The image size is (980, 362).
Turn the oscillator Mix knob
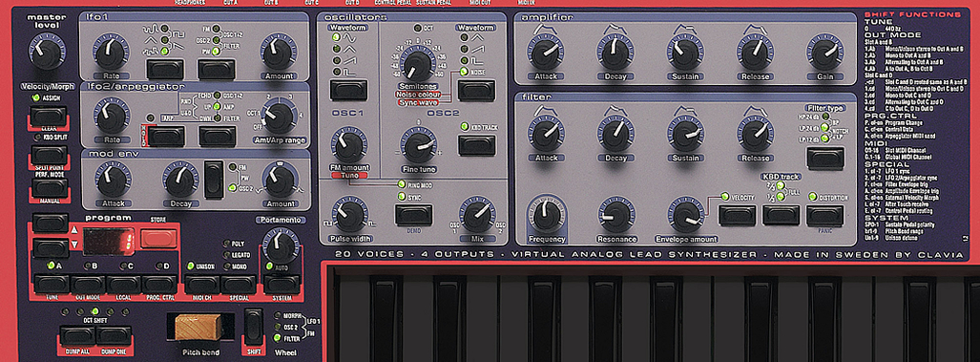[x=478, y=215]
